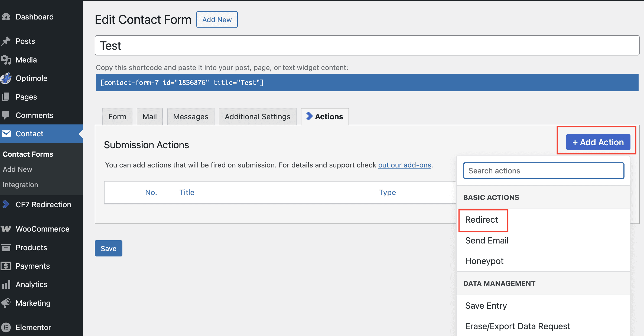Switch to the Mail tab
The height and width of the screenshot is (336, 644).
click(x=149, y=117)
